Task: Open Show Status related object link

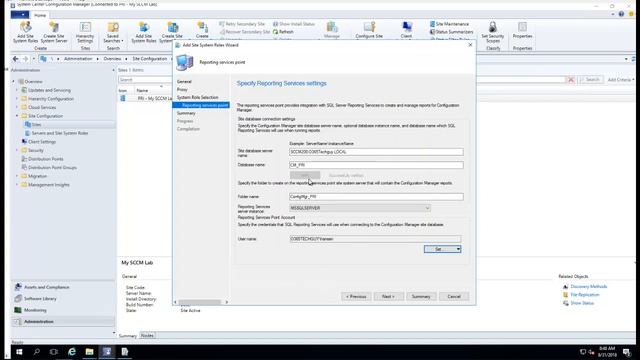Action: click(x=582, y=303)
